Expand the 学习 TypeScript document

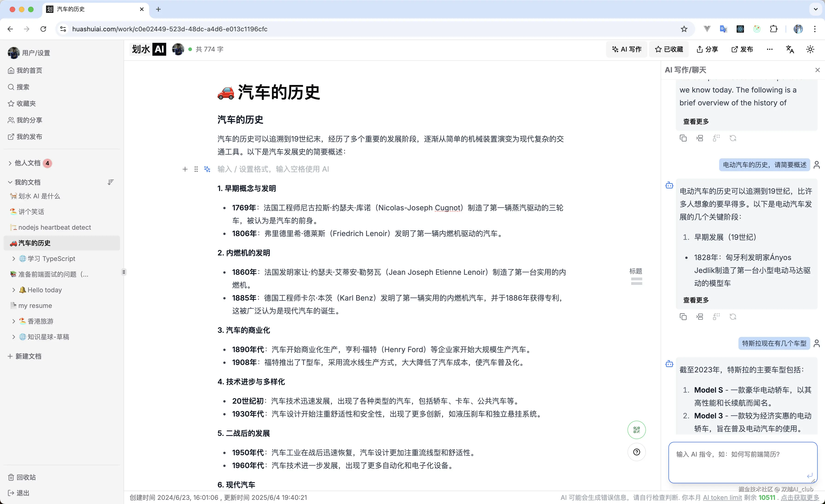[13, 258]
